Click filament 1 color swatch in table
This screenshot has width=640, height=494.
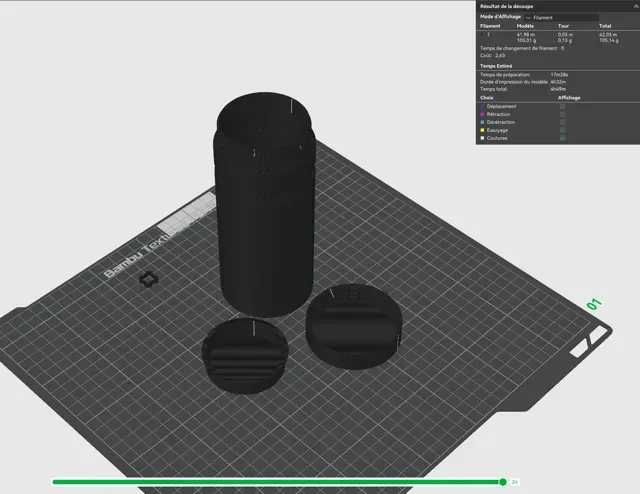coord(482,35)
